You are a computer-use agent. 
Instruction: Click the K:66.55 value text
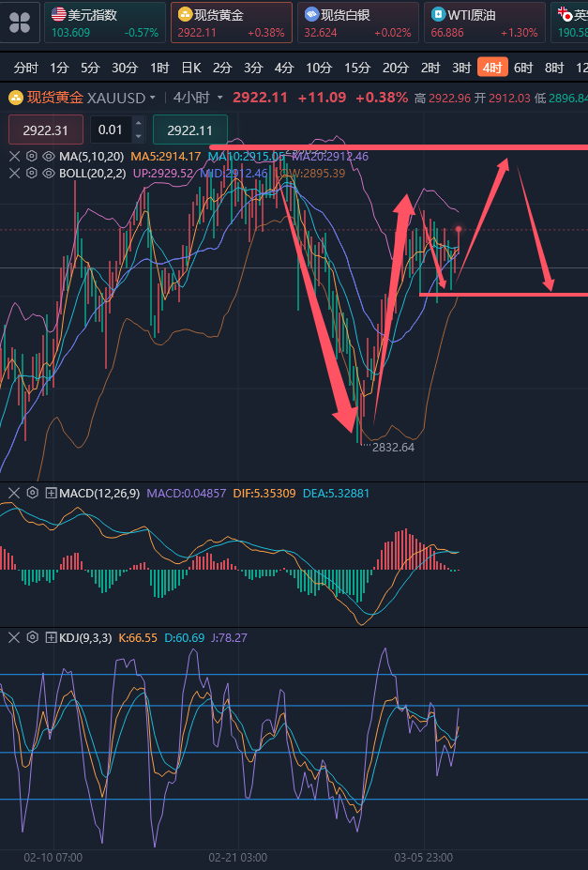click(138, 638)
